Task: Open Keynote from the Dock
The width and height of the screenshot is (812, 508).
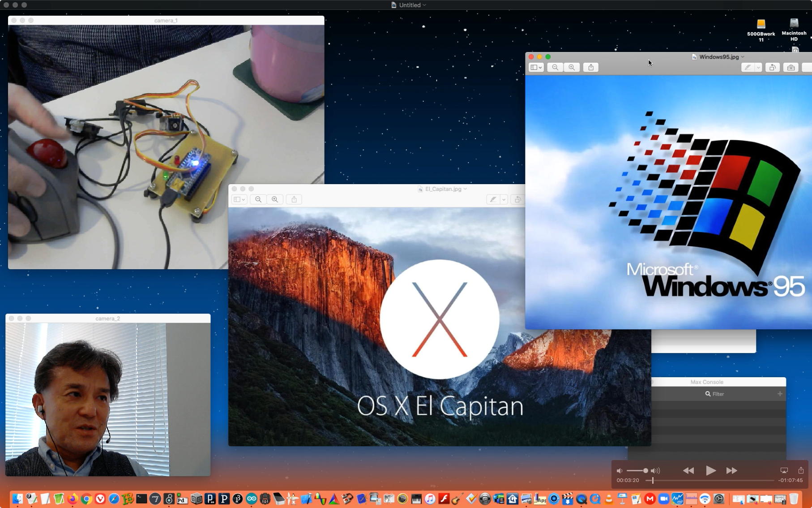Action: coord(622,499)
